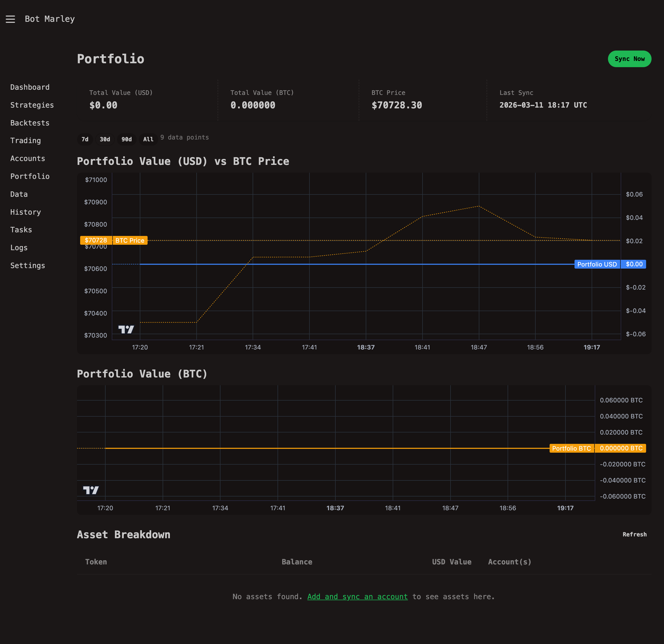Go to the Backtests page
This screenshot has width=664, height=644.
(30, 123)
